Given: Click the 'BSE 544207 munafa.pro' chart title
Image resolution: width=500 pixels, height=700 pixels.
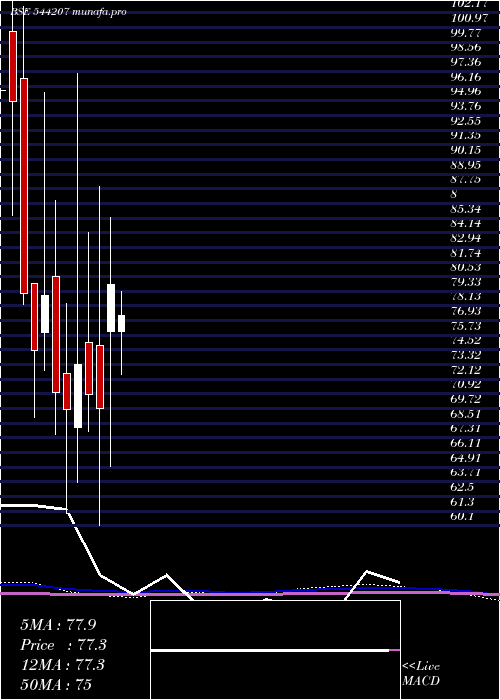Looking at the screenshot, I should (69, 11).
